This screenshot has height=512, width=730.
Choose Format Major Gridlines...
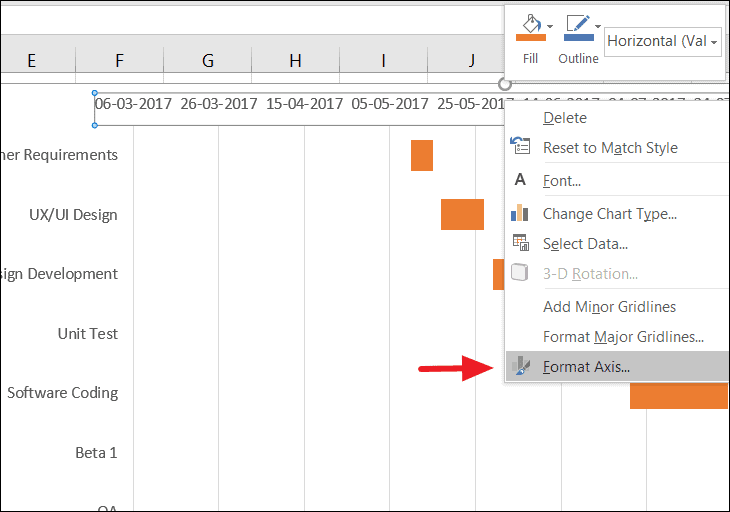[623, 337]
